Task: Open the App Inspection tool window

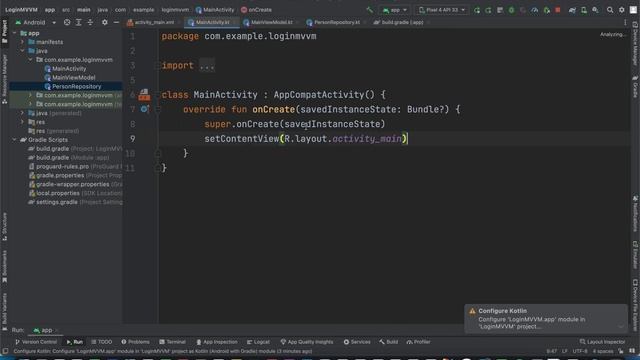Action: click(x=217, y=342)
